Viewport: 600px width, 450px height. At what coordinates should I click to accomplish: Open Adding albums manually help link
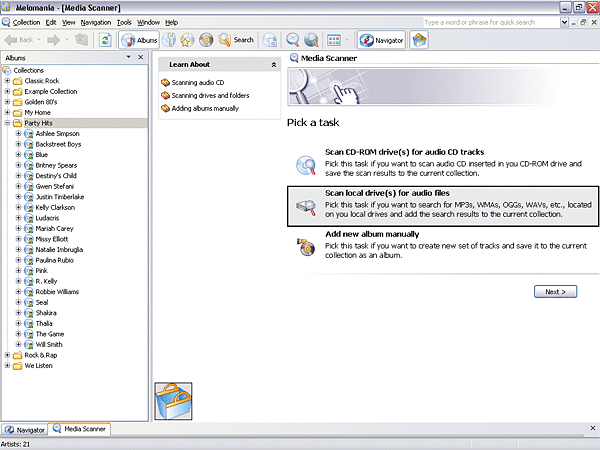pos(205,108)
